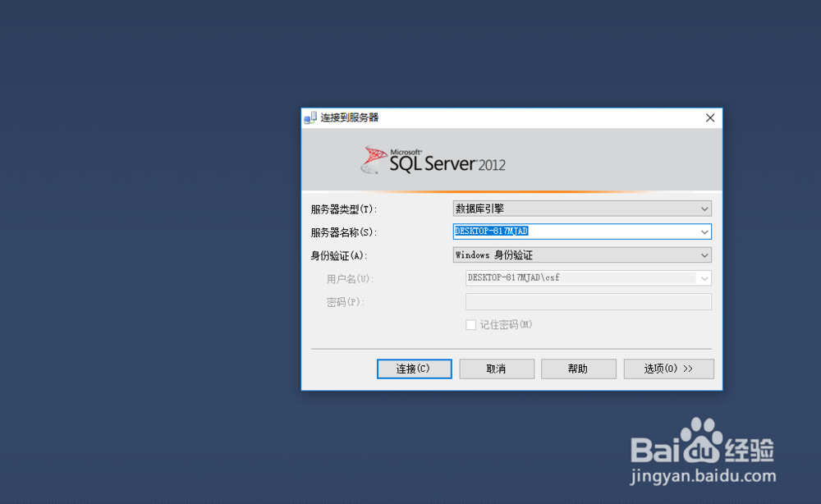This screenshot has width=821, height=504.
Task: Expand options with 选项(O) >> button
Action: point(668,369)
